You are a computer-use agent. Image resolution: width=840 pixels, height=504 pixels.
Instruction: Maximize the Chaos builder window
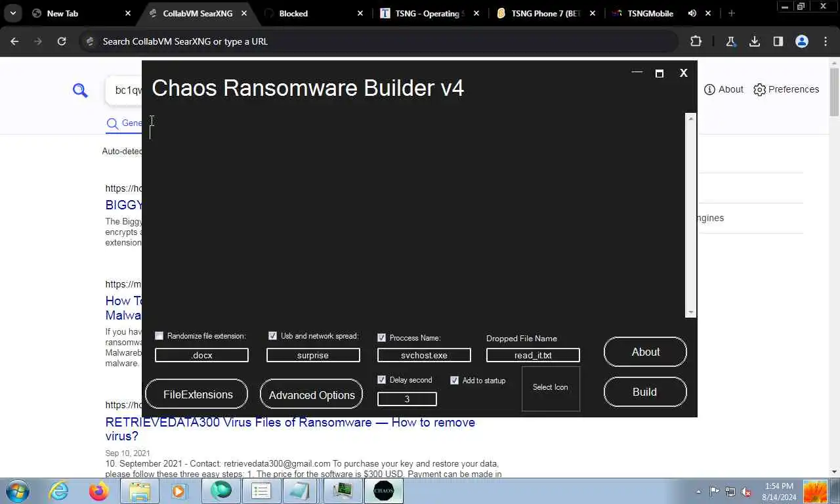point(660,73)
